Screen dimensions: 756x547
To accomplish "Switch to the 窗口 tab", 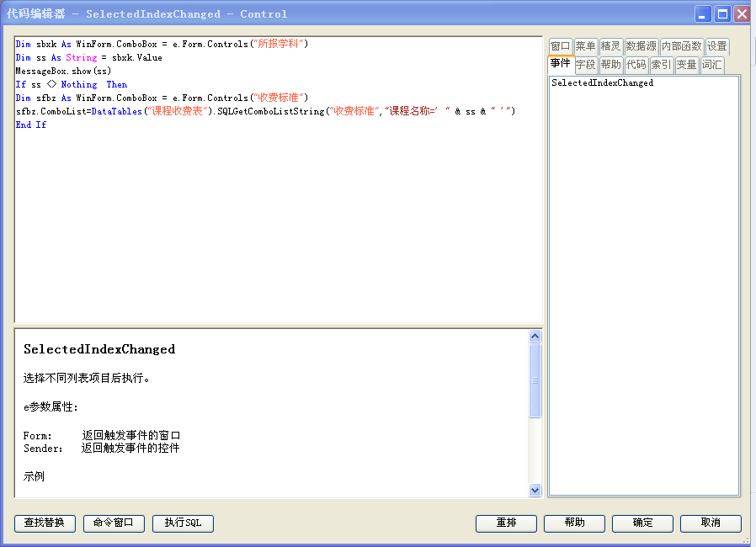I will pyautogui.click(x=560, y=47).
